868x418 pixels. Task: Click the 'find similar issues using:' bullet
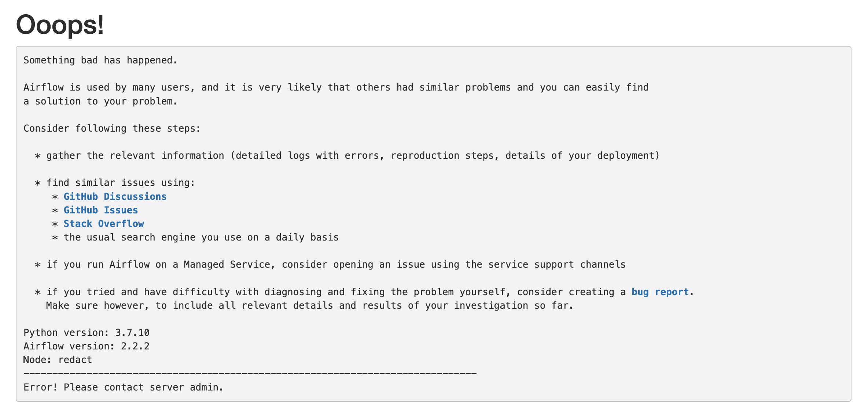point(115,183)
